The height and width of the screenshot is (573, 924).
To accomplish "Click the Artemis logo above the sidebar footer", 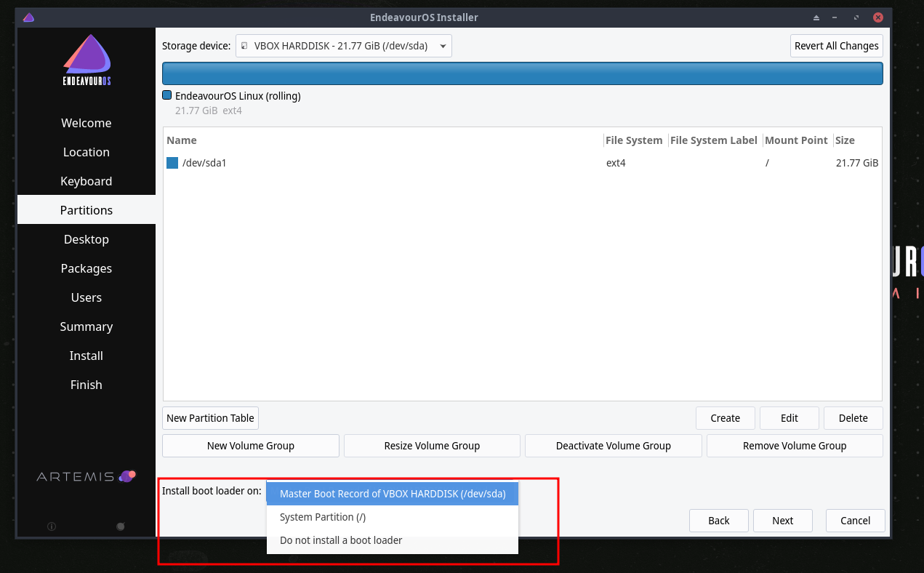I will pos(86,476).
